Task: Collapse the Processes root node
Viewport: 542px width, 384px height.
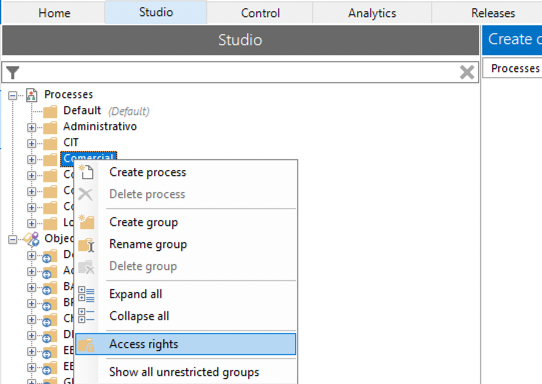Action: point(12,95)
